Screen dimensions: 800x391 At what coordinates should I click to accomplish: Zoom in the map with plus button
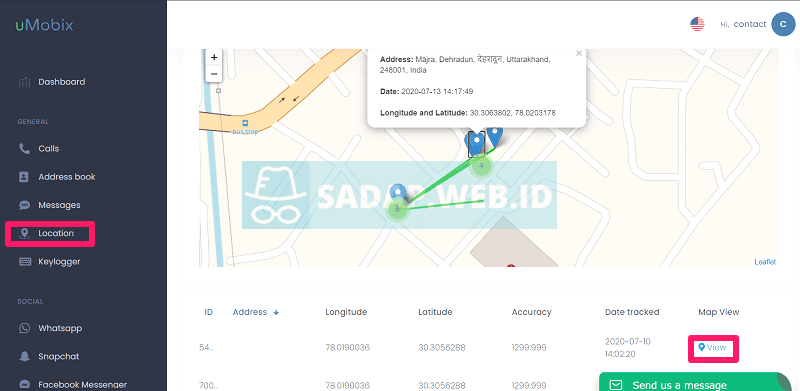214,57
